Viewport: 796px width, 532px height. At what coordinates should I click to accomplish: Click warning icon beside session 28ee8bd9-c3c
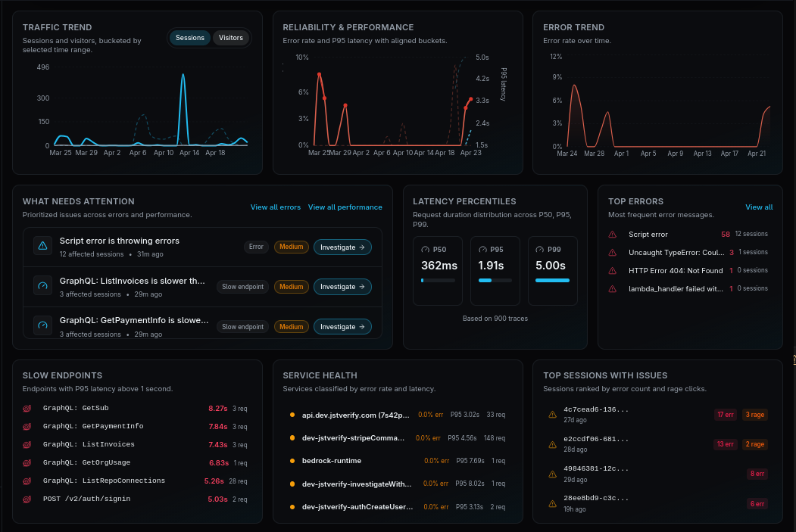(x=552, y=503)
